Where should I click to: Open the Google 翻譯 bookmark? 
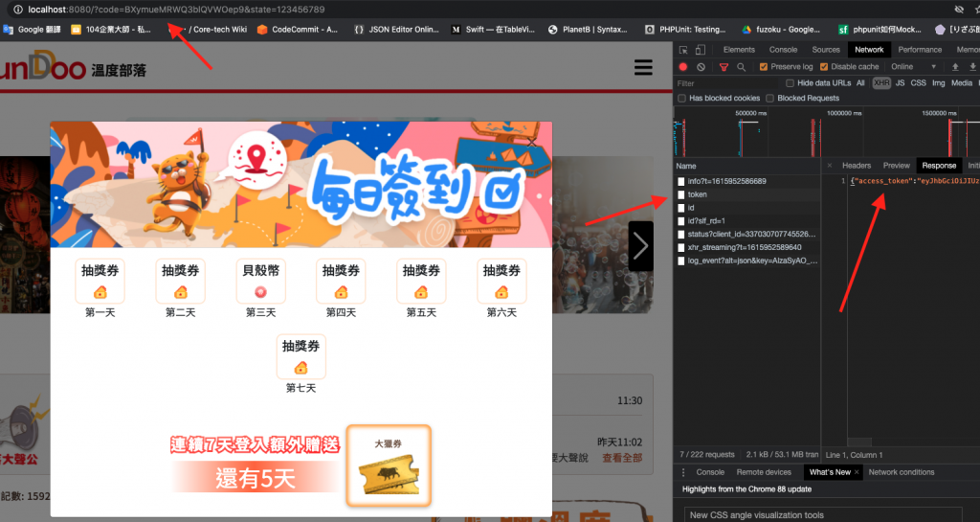point(33,30)
